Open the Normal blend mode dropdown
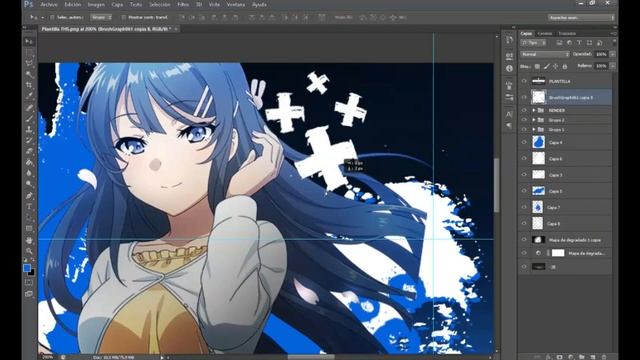This screenshot has height=360, width=640. coord(544,54)
